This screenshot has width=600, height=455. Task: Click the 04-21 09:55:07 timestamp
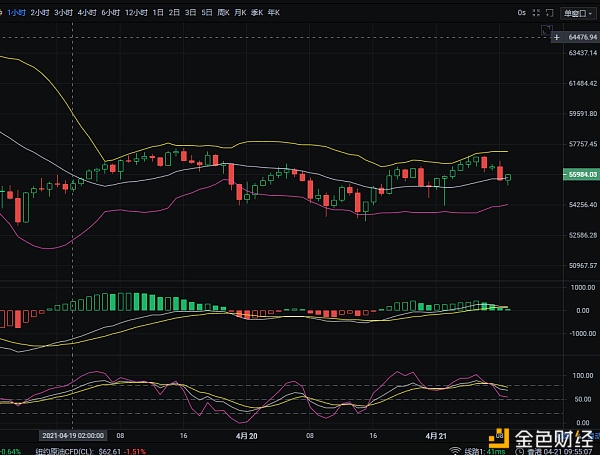(567, 452)
